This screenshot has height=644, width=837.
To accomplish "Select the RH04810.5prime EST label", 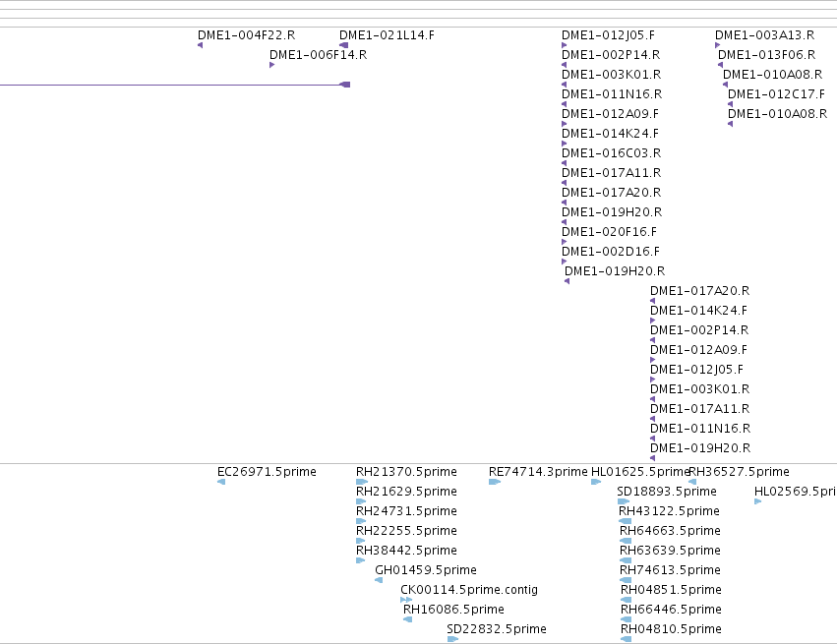I will 671,629.
